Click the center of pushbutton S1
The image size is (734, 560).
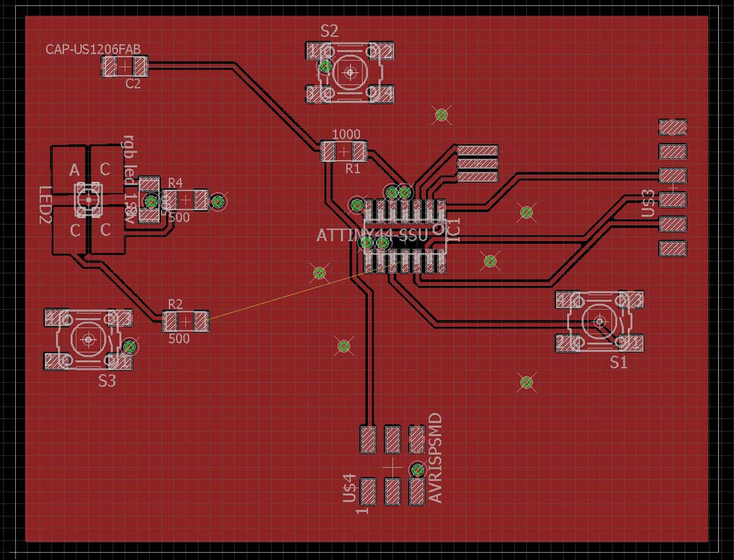[x=599, y=320]
